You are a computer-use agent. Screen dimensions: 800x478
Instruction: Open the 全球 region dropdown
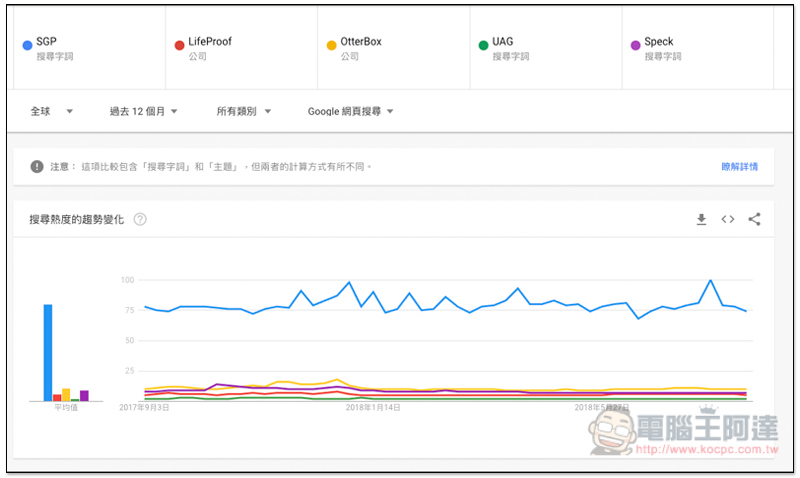(x=52, y=111)
